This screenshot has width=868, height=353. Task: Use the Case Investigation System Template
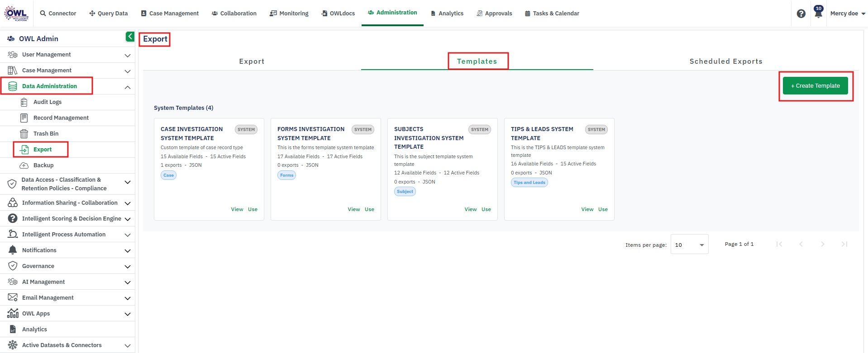point(253,209)
